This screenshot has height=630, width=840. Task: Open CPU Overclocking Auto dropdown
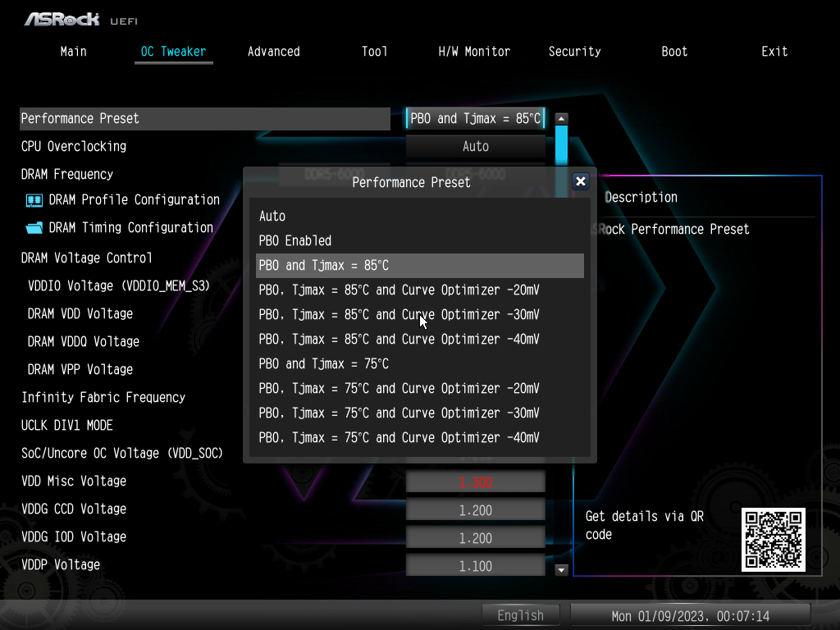click(x=475, y=147)
